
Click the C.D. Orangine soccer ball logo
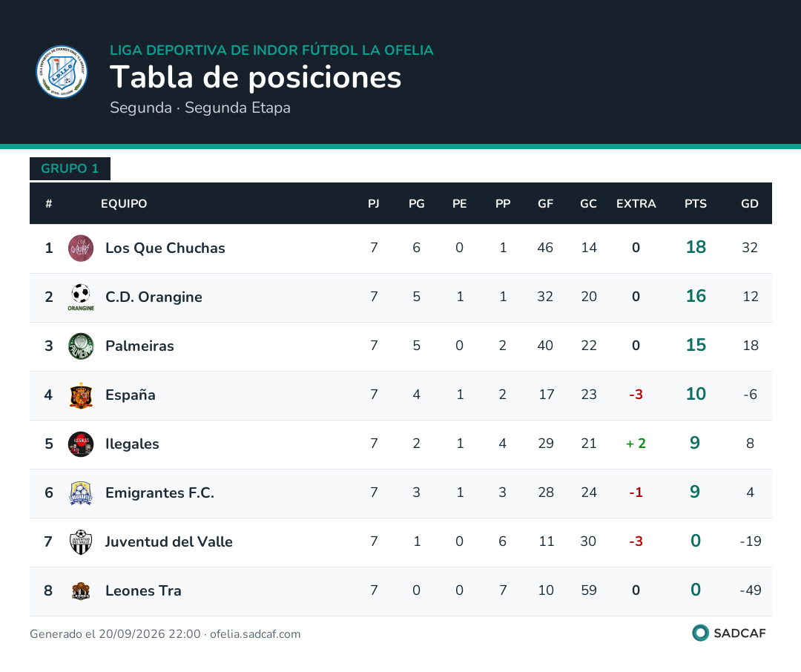coord(81,297)
